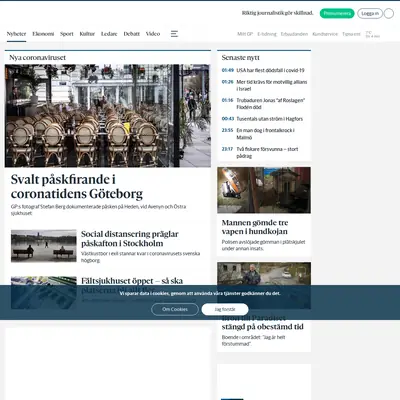Image resolution: width=400 pixels, height=400 pixels.
Task: Open article Mannen gömde tre vapen i hundkojan
Action: (x=255, y=227)
